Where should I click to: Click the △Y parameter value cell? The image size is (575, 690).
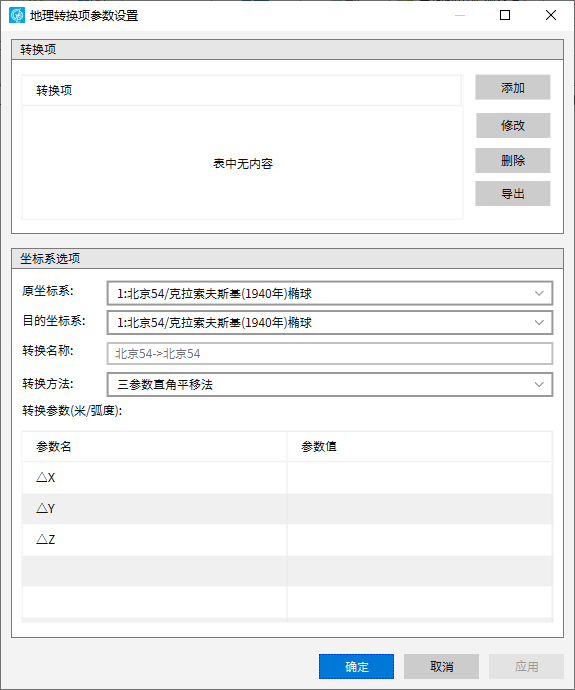[x=420, y=509]
